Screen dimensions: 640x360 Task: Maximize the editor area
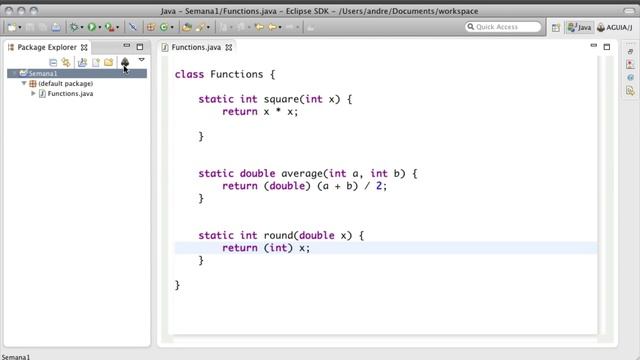coord(607,47)
